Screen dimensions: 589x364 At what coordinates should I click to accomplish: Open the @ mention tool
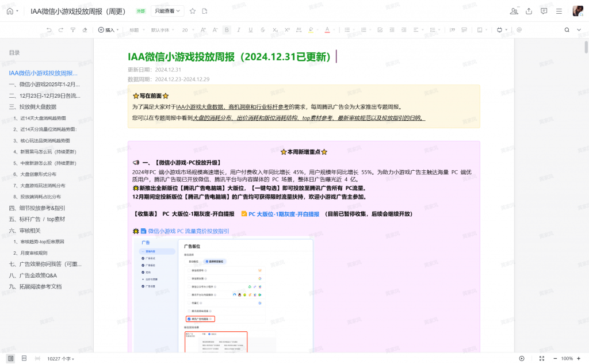pos(519,30)
